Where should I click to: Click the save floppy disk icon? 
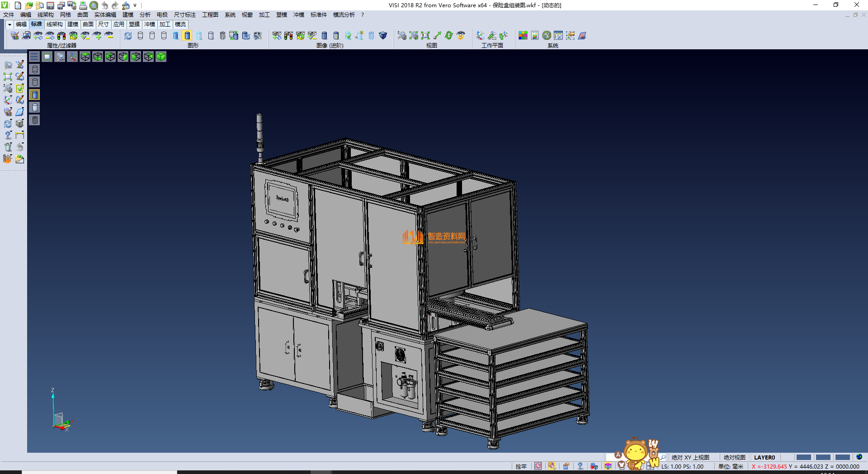50,5
